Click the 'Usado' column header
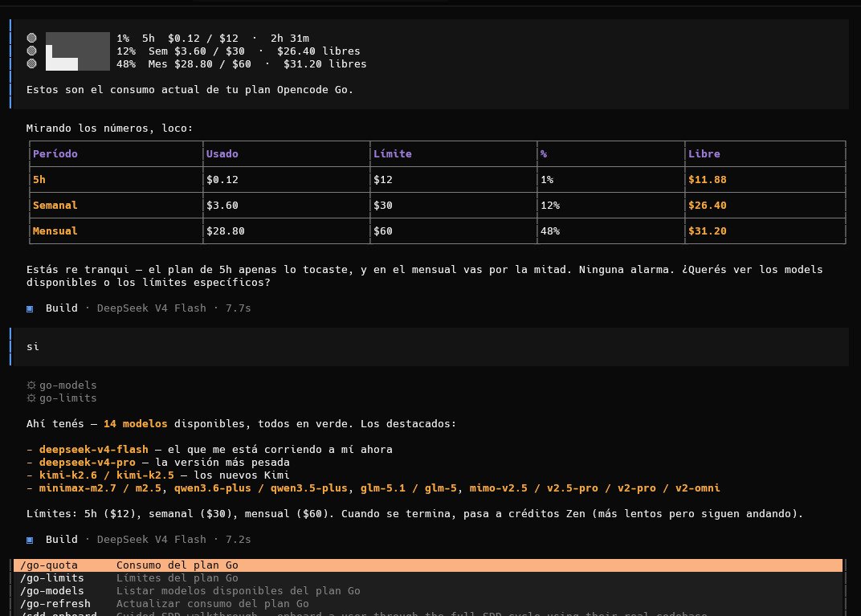861x616 pixels. [x=222, y=153]
